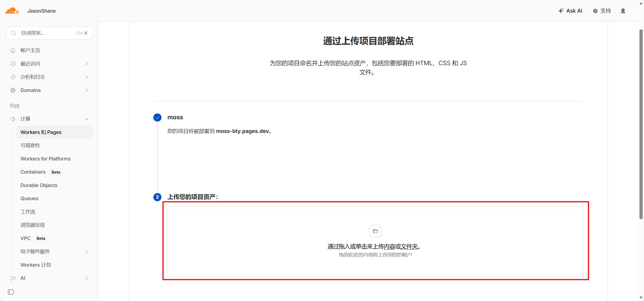Click the completed step checkmark circle

pos(157,118)
